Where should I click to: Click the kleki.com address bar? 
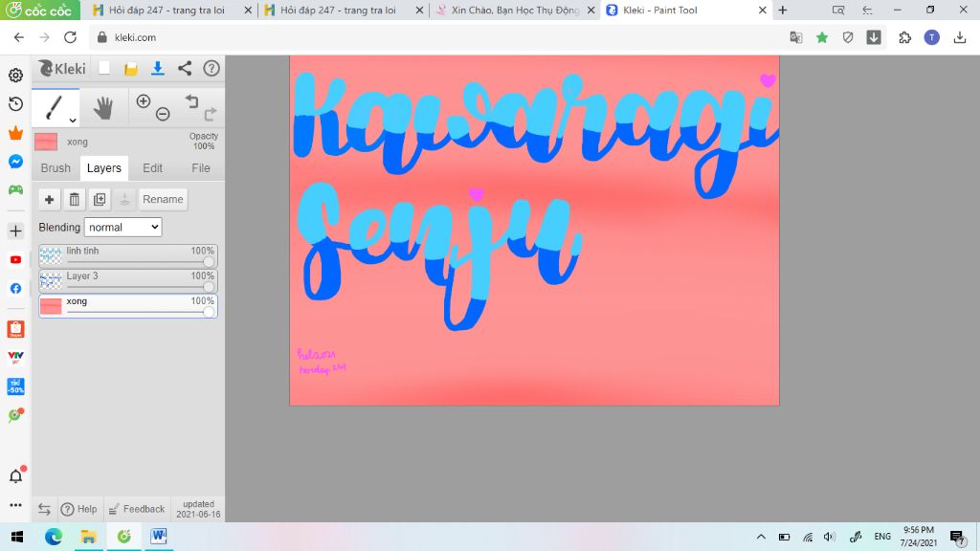click(437, 37)
